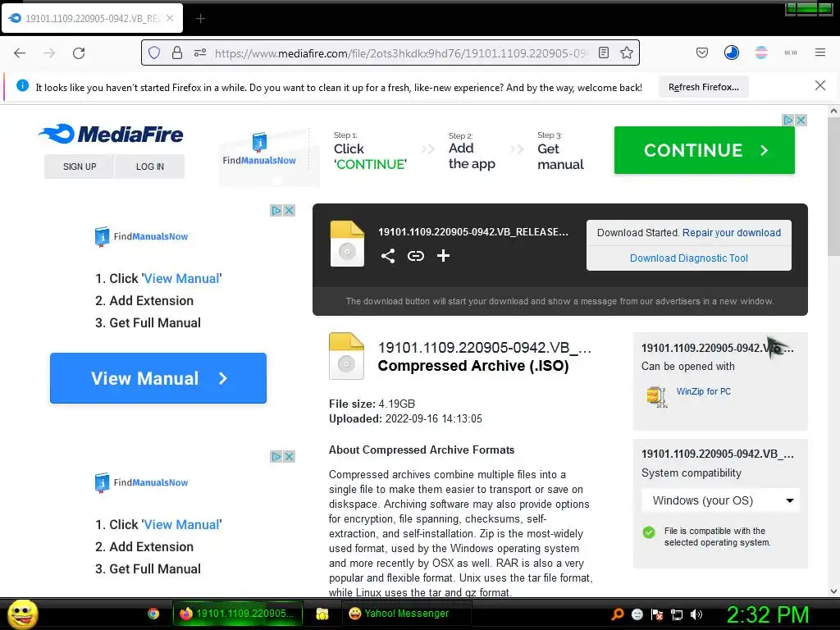840x630 pixels.
Task: Click the FindManualsNow logo in top banner
Action: coord(259,149)
